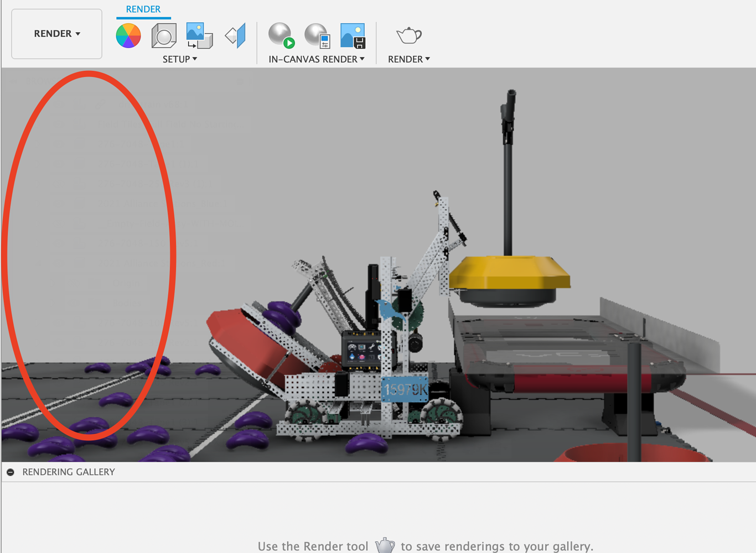Click the 15979K number plate on robot
The image size is (756, 553).
point(405,390)
